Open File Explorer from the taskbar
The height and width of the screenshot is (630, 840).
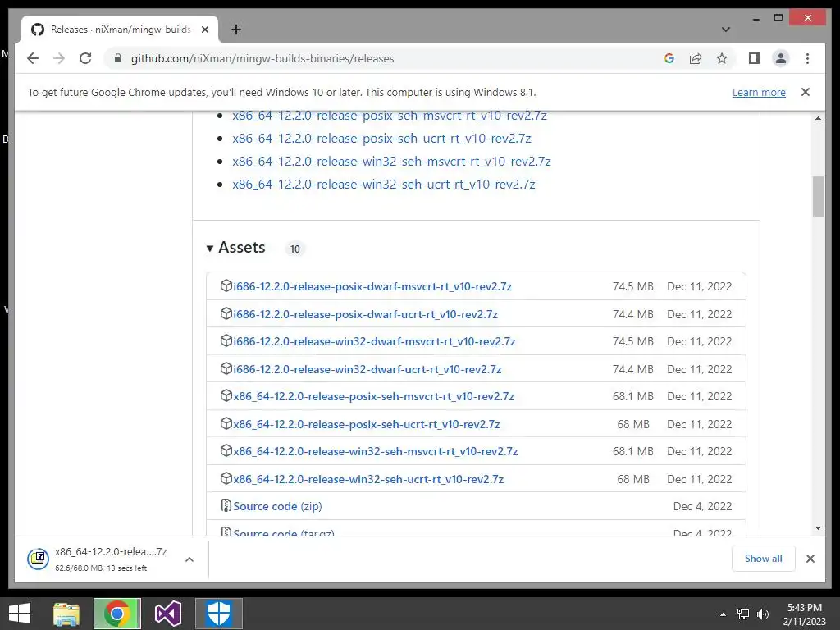66,614
